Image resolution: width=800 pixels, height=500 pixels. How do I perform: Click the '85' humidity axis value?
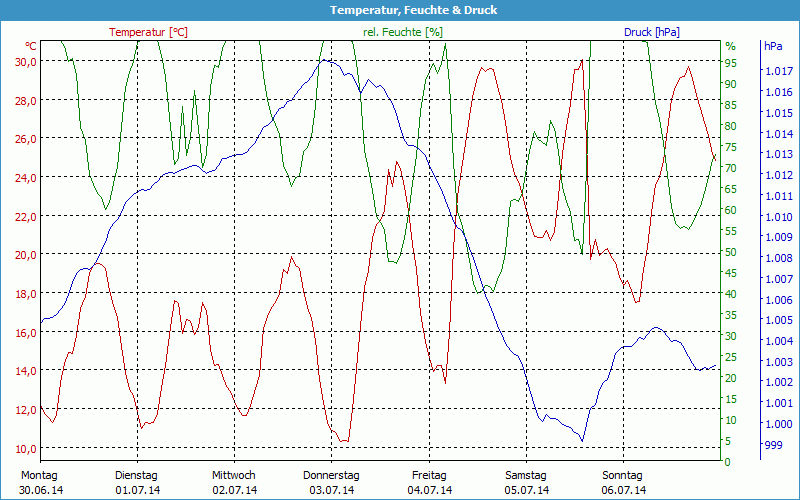[x=731, y=105]
